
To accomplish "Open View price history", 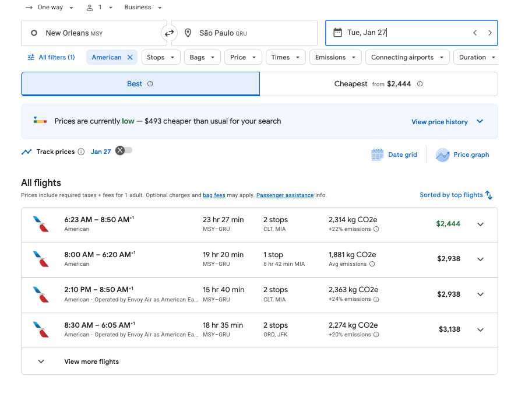I will tap(439, 122).
